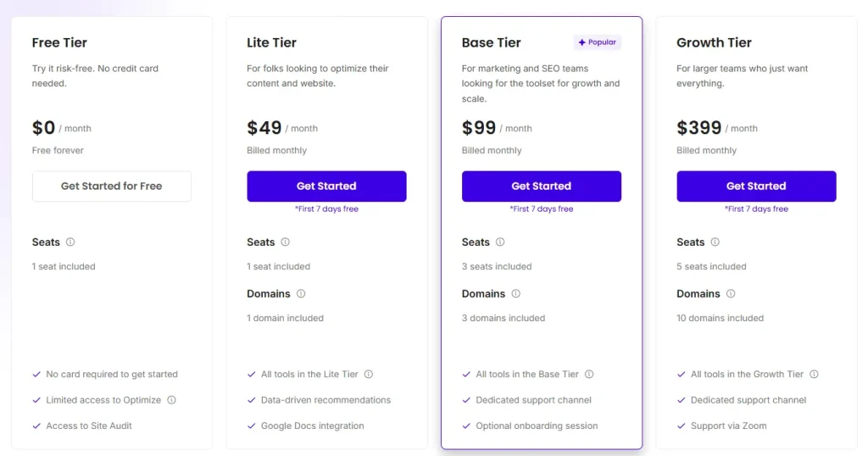Click the First 7 days free note under Lite Tier
868x456 pixels.
(x=326, y=209)
